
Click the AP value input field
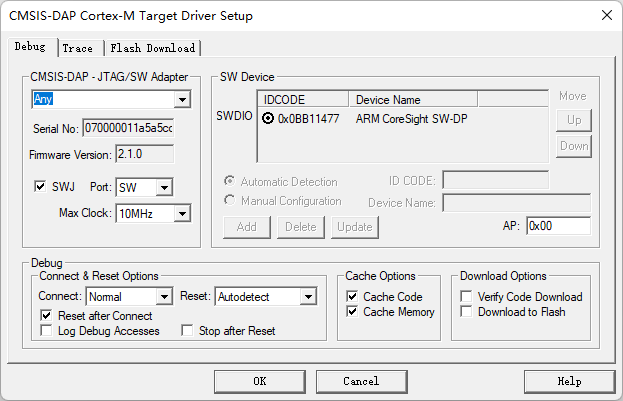coord(557,226)
